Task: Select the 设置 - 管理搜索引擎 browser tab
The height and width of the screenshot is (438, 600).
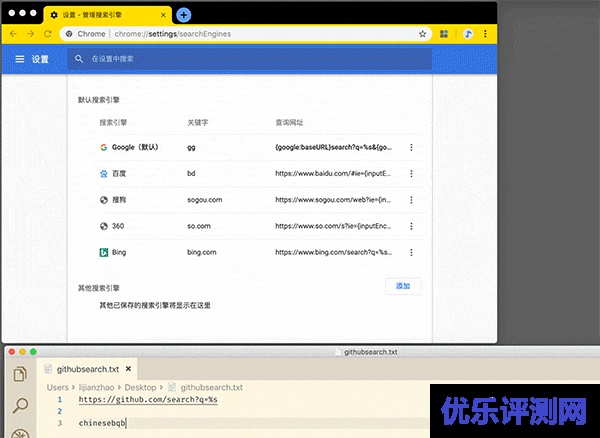Action: pos(105,15)
